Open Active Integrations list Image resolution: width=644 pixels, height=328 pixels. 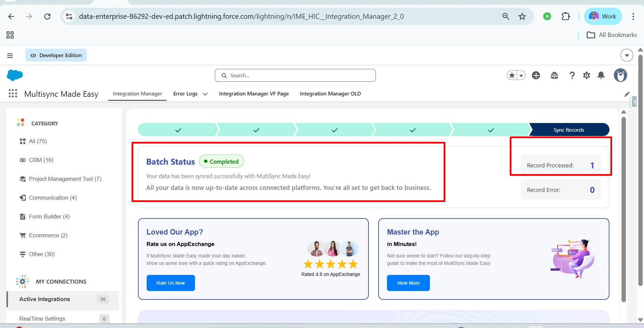coord(63,299)
